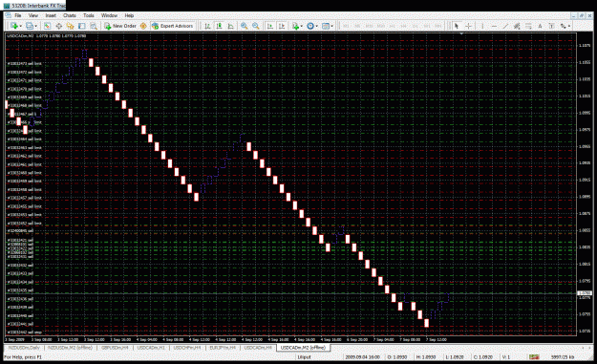The width and height of the screenshot is (597, 364).
Task: Switch chart to Bar Chart mode
Action: 207,26
